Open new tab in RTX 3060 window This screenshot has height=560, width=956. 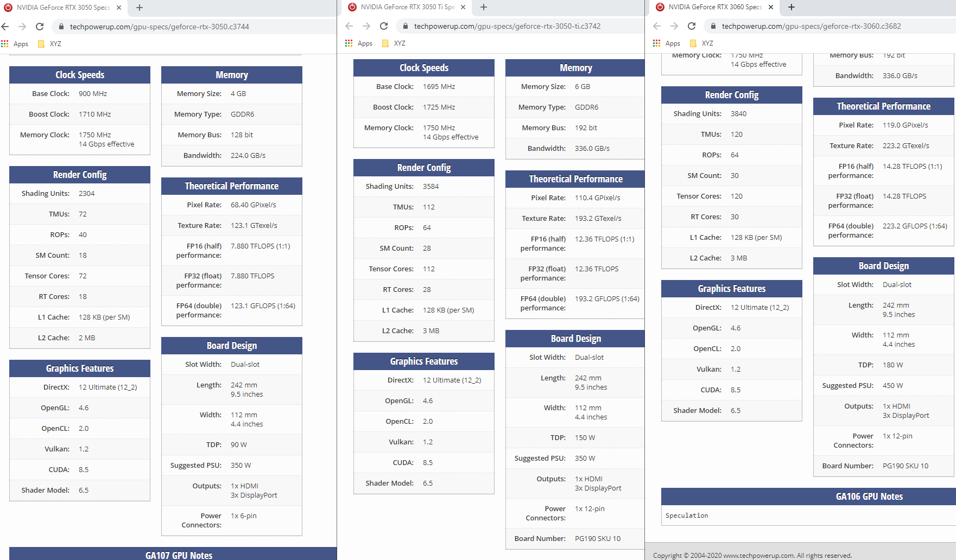pos(792,7)
